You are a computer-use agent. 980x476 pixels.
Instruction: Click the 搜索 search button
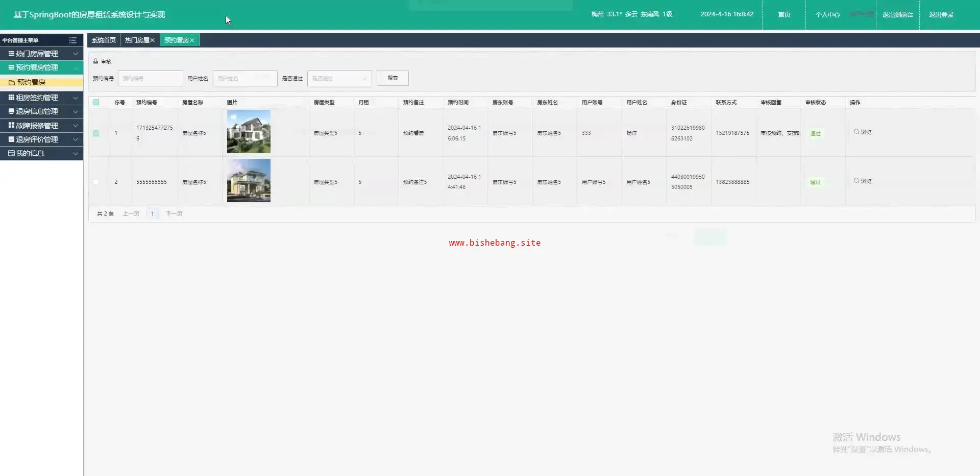tap(393, 78)
